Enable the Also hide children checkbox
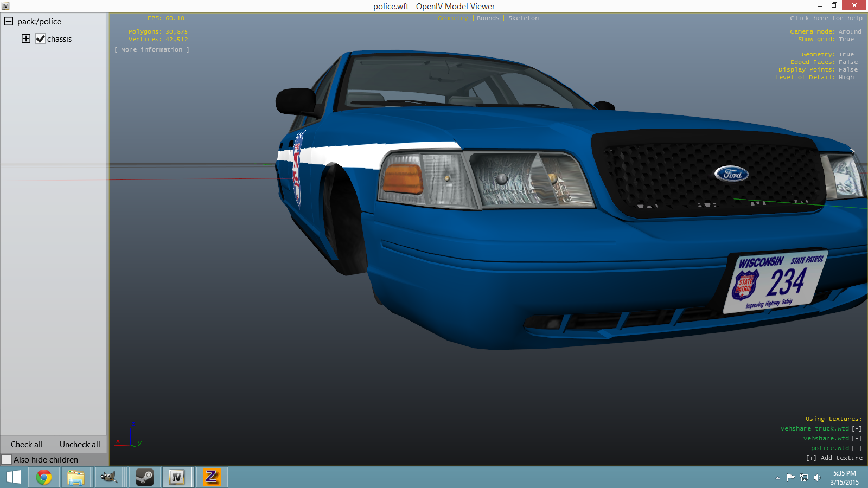This screenshot has height=488, width=868. pos(7,460)
